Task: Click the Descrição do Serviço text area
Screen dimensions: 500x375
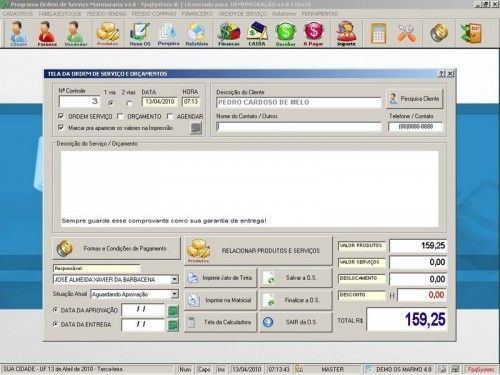Action: (249, 189)
